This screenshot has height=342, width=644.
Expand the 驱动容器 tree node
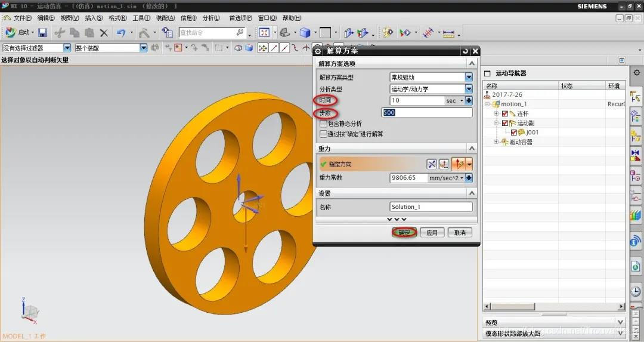coord(496,142)
